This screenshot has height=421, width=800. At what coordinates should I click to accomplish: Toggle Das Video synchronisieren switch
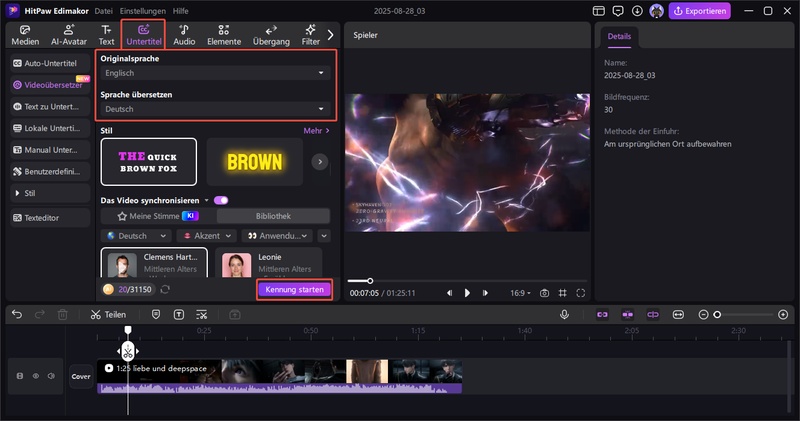pyautogui.click(x=221, y=200)
